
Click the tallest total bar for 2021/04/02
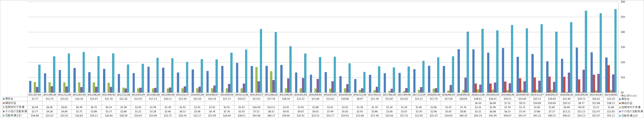[x=616, y=51]
